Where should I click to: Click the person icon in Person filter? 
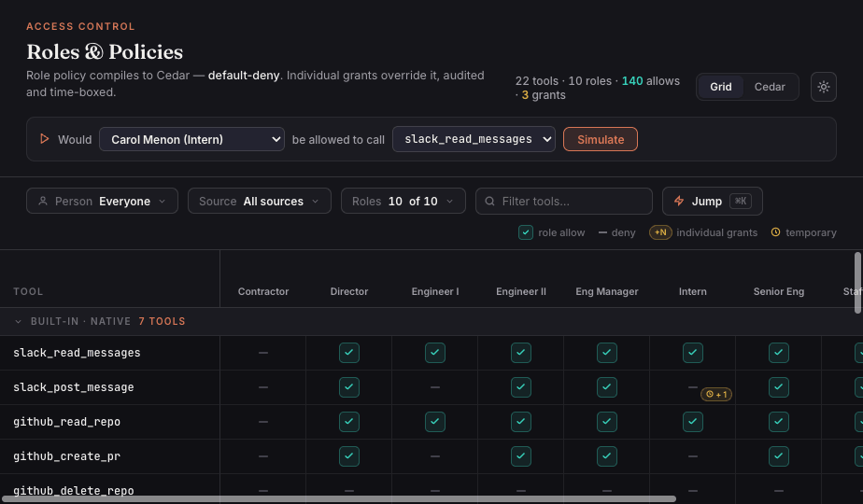tap(43, 202)
